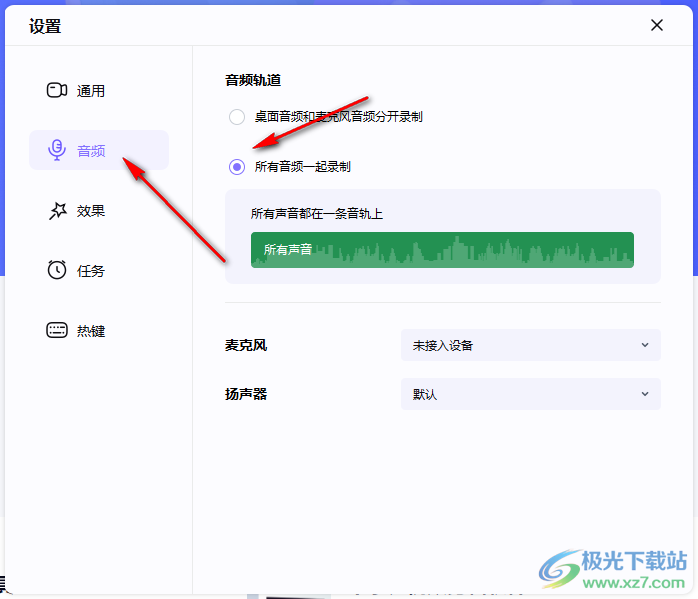Switch to the 通用 settings tab
Image resolution: width=698 pixels, height=599 pixels.
coord(91,91)
